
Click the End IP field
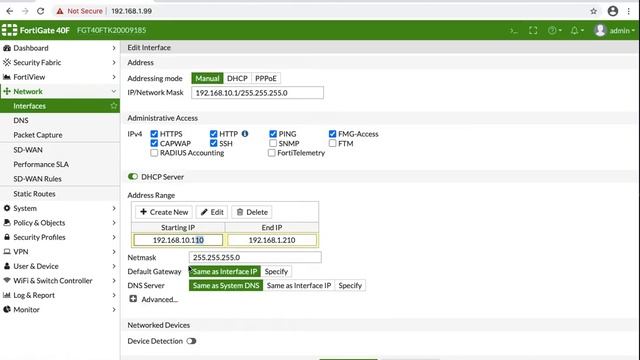click(272, 240)
